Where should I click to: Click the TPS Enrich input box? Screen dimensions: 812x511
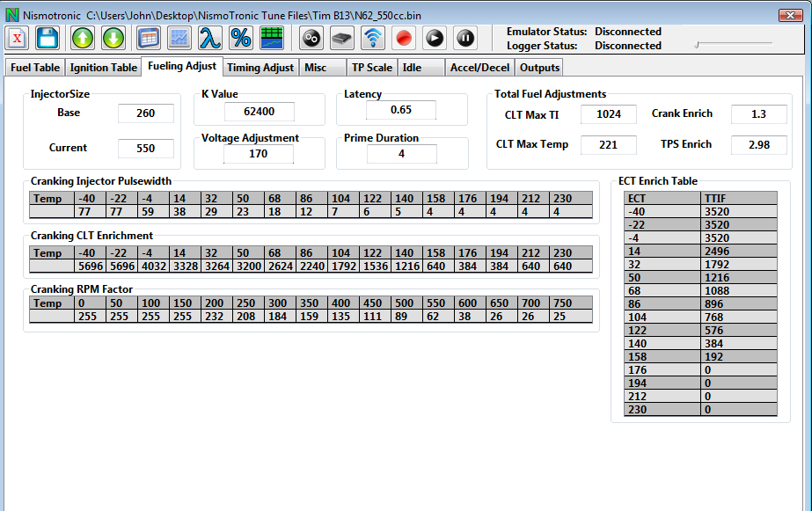pyautogui.click(x=757, y=145)
